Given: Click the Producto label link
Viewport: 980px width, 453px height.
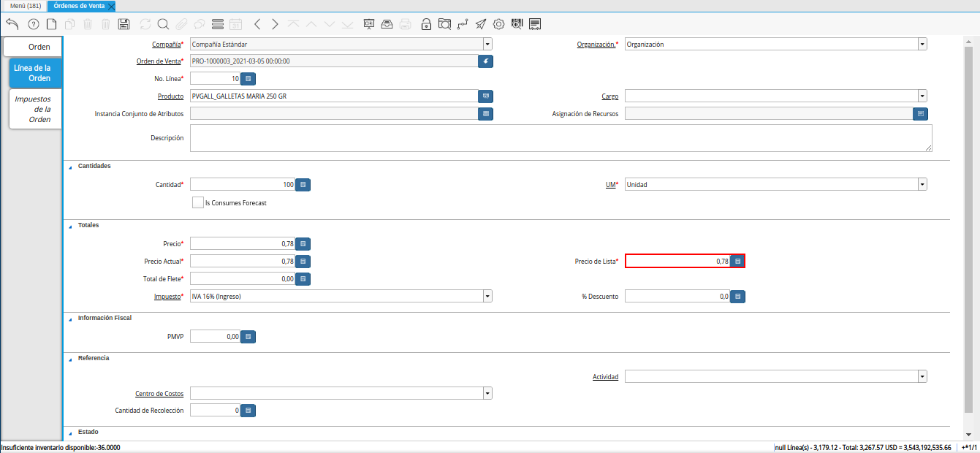Looking at the screenshot, I should point(170,96).
